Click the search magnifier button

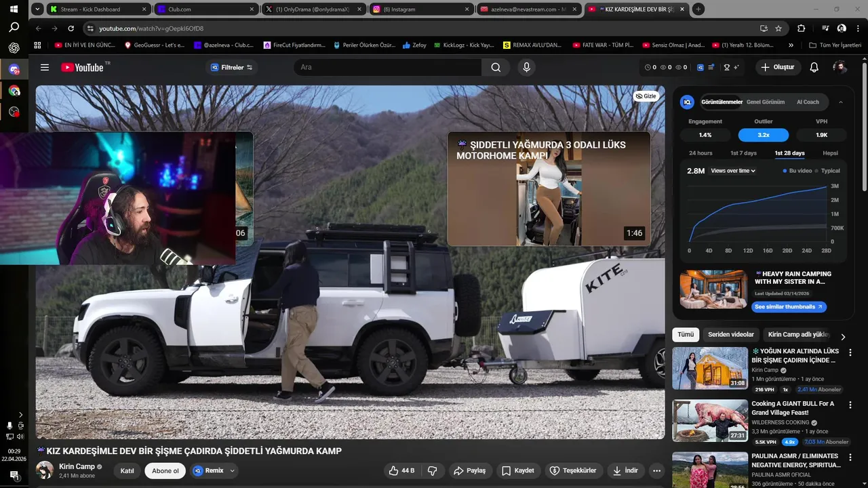tap(496, 67)
